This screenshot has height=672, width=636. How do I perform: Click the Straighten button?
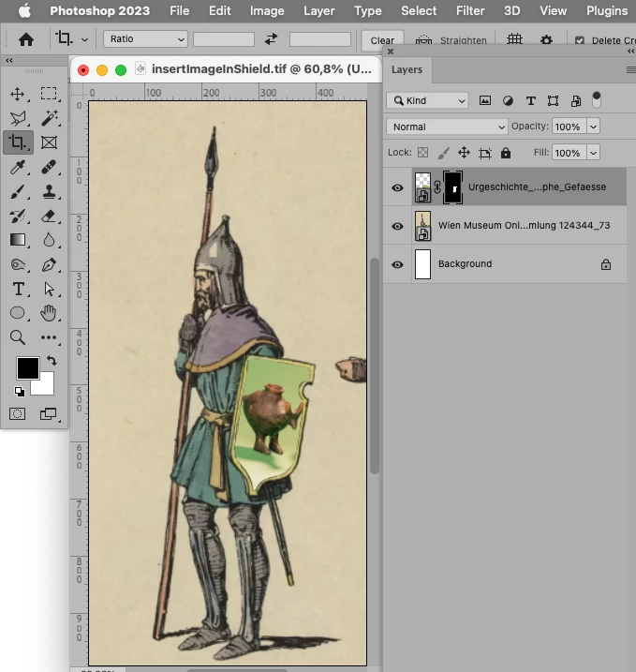[451, 41]
